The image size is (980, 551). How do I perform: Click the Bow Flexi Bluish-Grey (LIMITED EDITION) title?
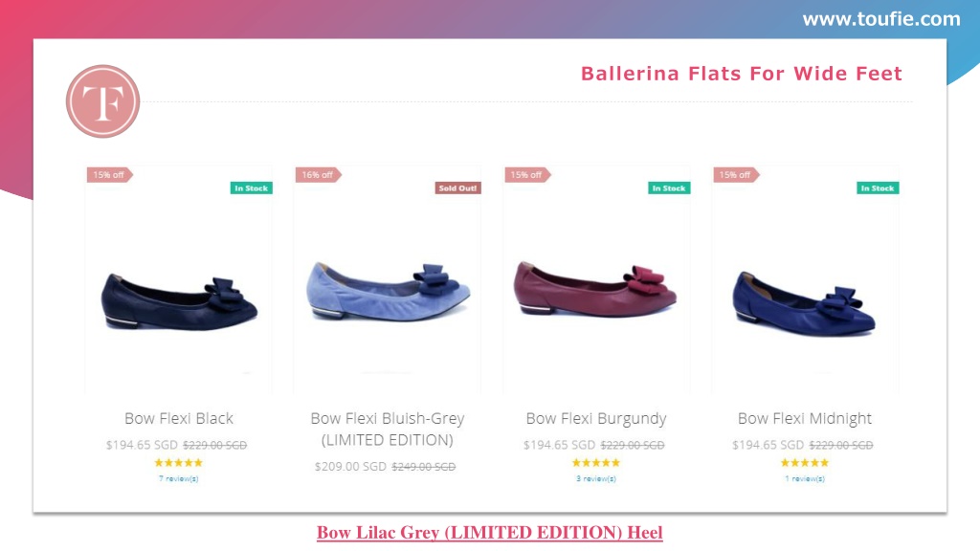click(388, 430)
